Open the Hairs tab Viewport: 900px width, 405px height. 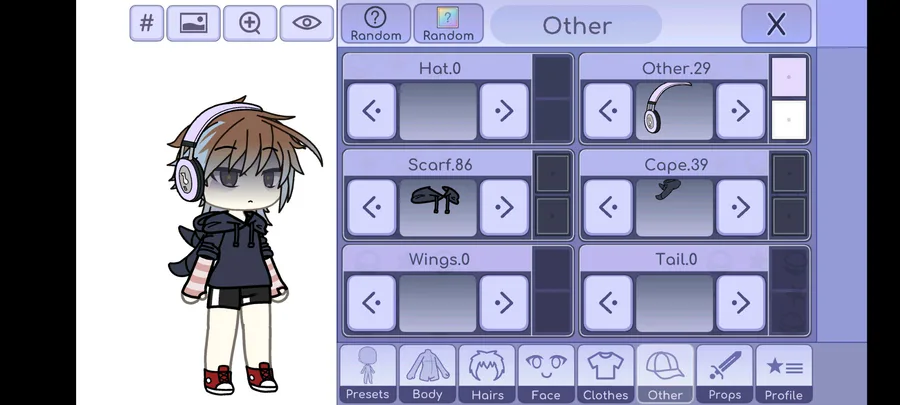click(x=487, y=373)
